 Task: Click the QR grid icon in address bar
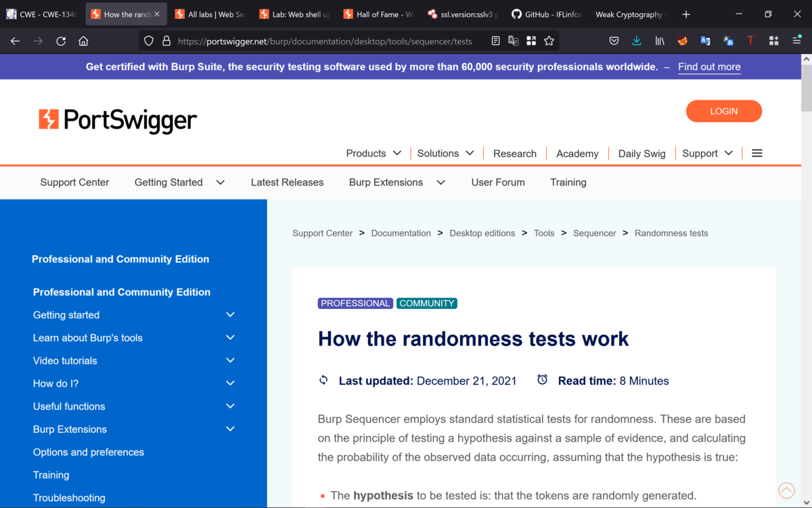click(x=531, y=41)
